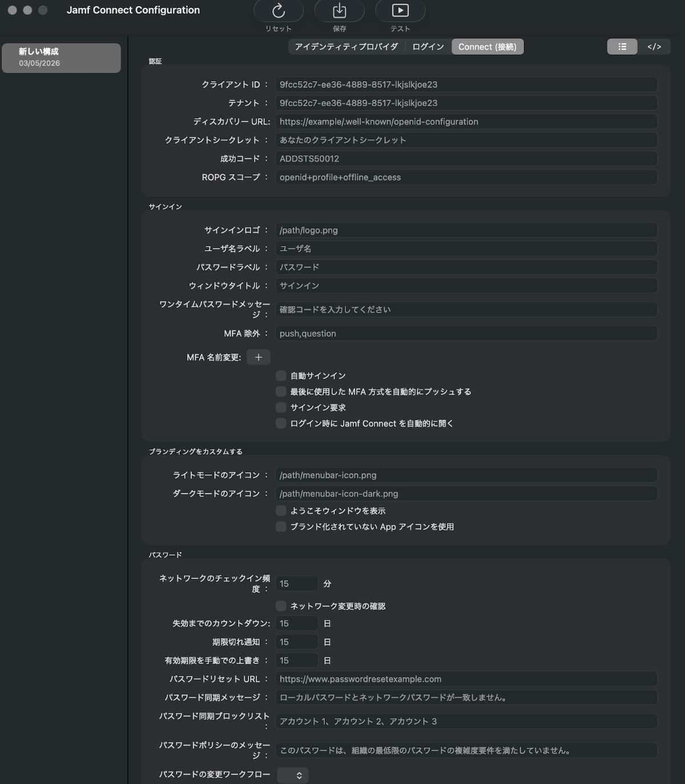Select the list form-view icon
Image resolution: width=685 pixels, height=784 pixels.
click(622, 46)
